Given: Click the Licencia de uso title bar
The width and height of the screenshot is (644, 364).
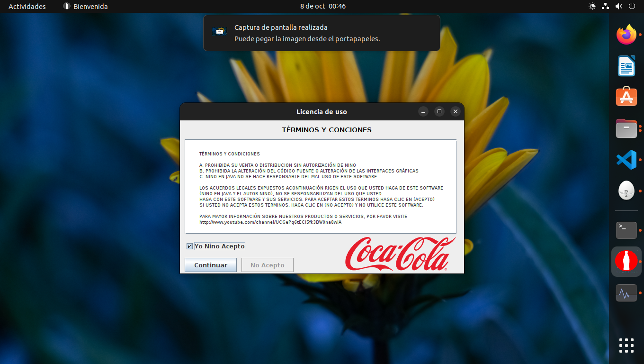Looking at the screenshot, I should [322, 112].
